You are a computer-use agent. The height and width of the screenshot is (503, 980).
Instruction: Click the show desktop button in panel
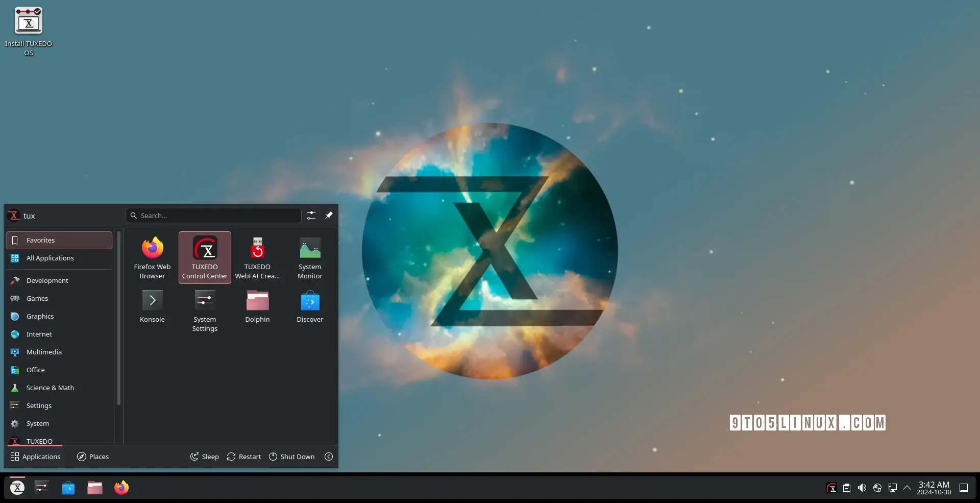(x=964, y=488)
